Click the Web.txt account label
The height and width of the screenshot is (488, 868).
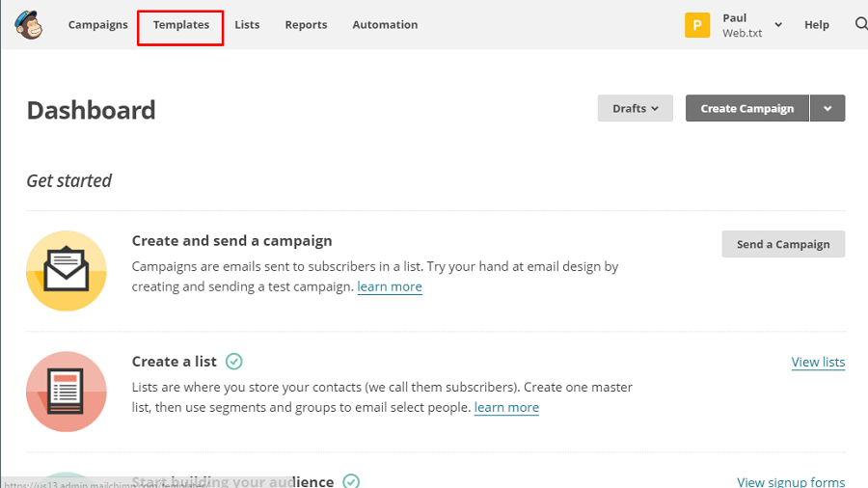point(743,33)
